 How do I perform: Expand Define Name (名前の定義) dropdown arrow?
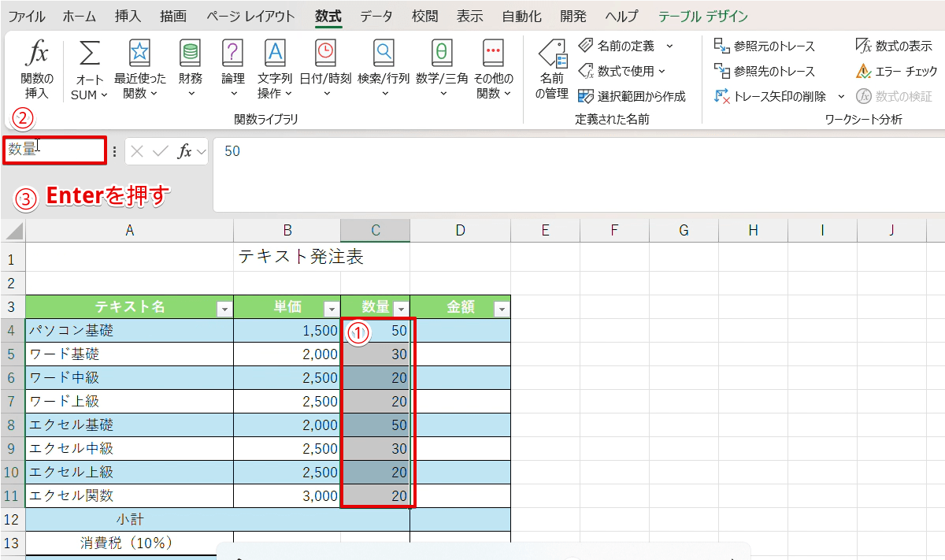[x=669, y=46]
